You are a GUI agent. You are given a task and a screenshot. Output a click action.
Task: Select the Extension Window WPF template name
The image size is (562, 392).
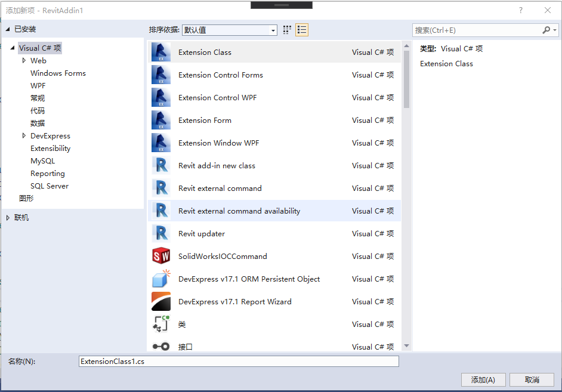[x=218, y=143]
